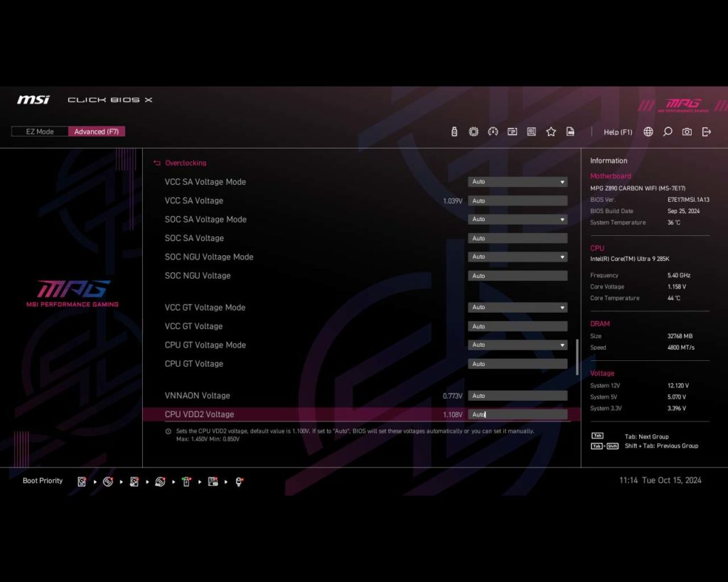Screen dimensions: 728x582
Task: Change language with the globe icon
Action: click(648, 131)
